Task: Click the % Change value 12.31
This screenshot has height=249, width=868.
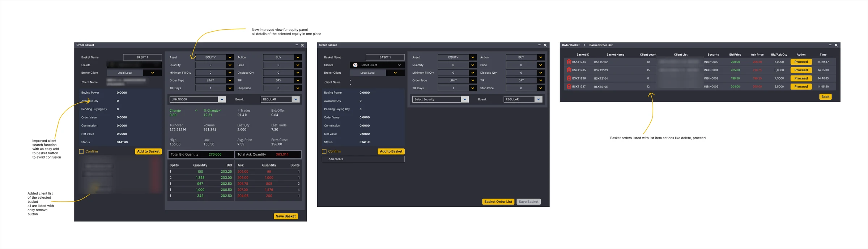Action: point(208,115)
